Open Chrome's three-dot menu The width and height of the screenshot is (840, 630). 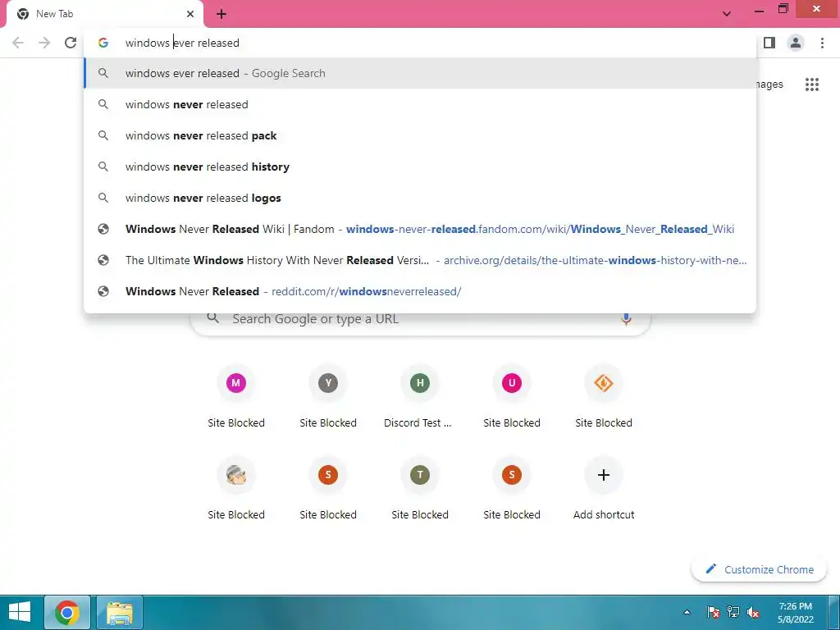tap(822, 43)
